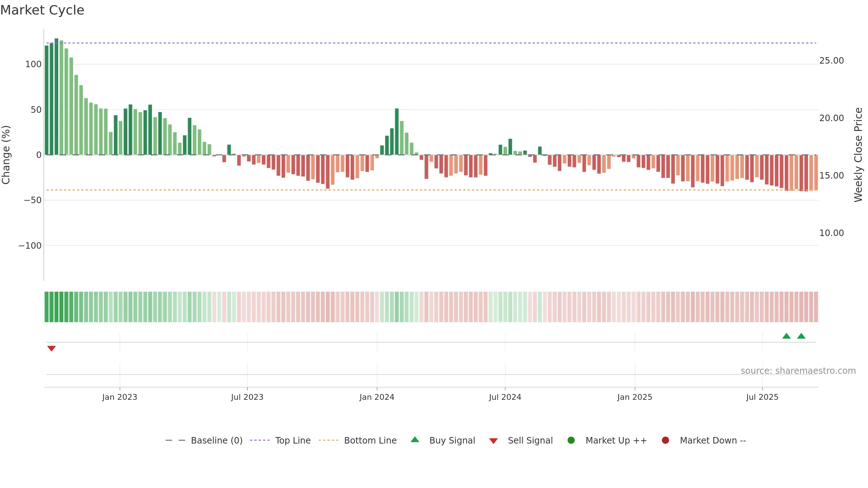
Task: Click the 25.00 price axis tick
Action: coord(831,61)
